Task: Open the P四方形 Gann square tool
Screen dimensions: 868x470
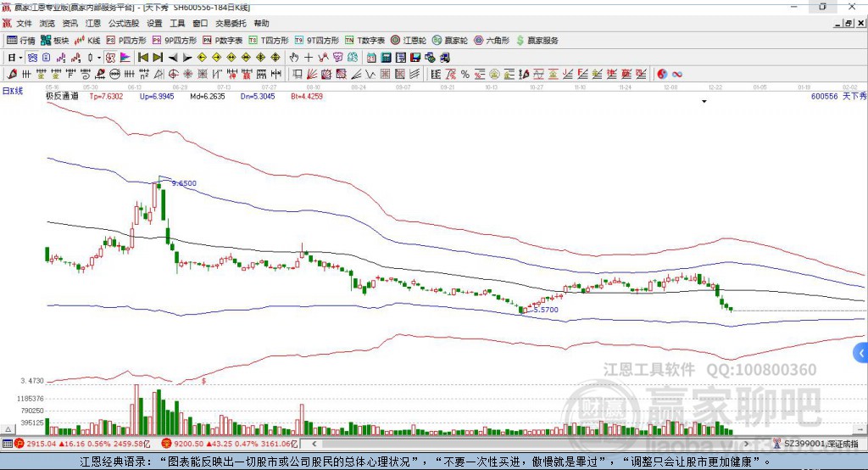Action: 126,41
